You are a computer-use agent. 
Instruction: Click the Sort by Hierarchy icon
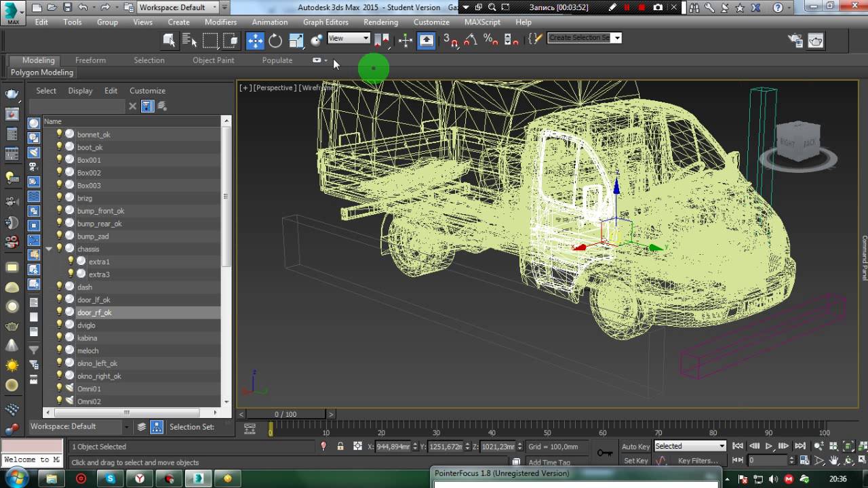click(x=157, y=427)
